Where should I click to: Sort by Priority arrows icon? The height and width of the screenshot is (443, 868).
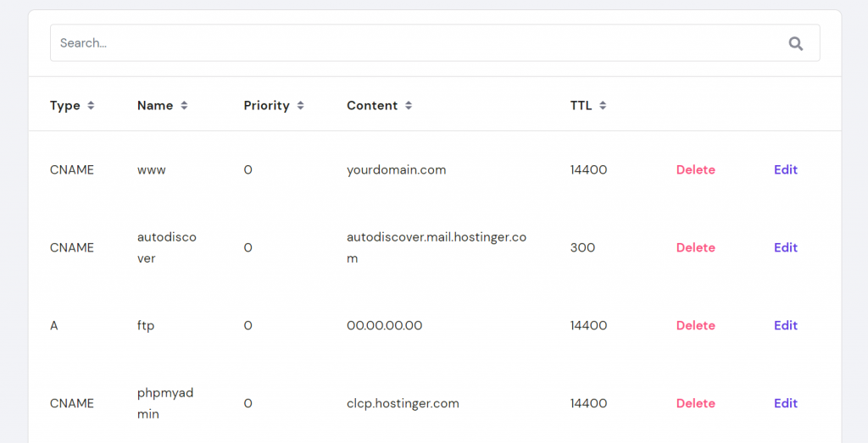pyautogui.click(x=300, y=106)
